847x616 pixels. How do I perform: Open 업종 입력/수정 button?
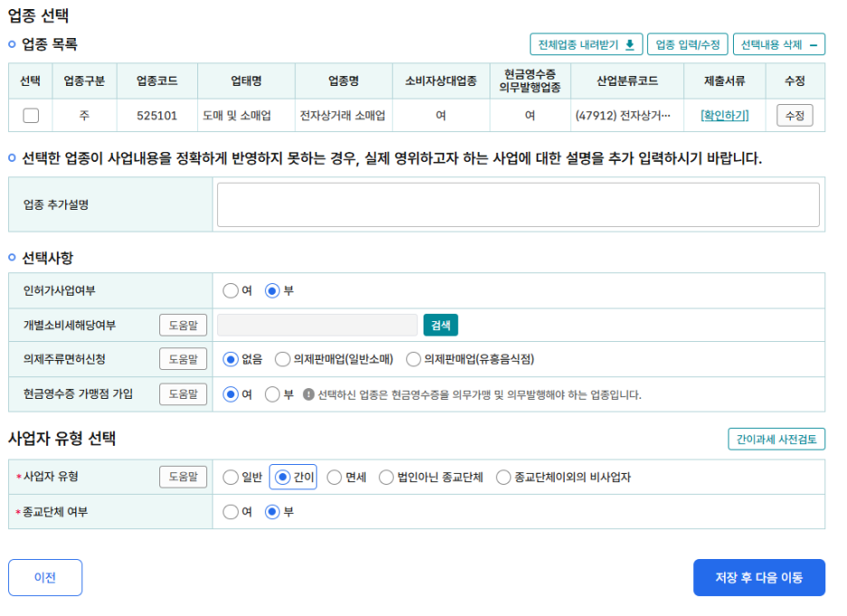(687, 44)
